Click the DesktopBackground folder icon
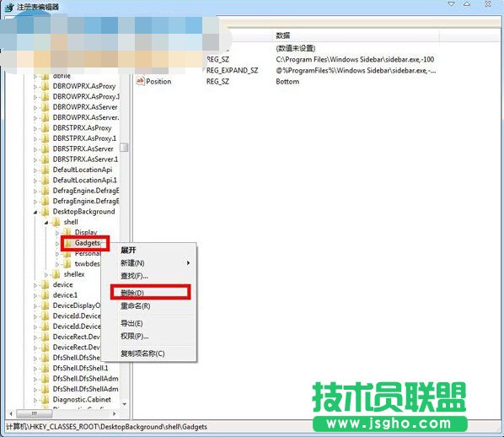 [x=46, y=212]
